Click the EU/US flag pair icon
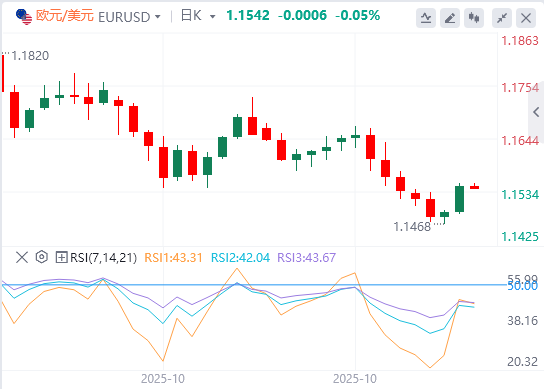The image size is (544, 389). pyautogui.click(x=24, y=16)
